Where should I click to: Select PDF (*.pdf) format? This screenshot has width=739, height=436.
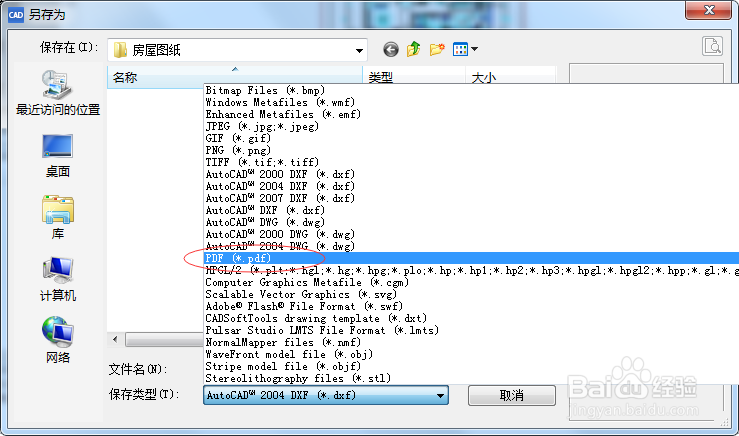[x=471, y=258]
